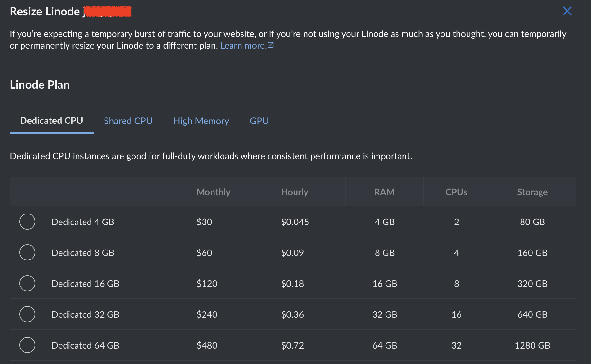Click the 1280 GB storage cell
The height and width of the screenshot is (364, 591).
tap(532, 345)
